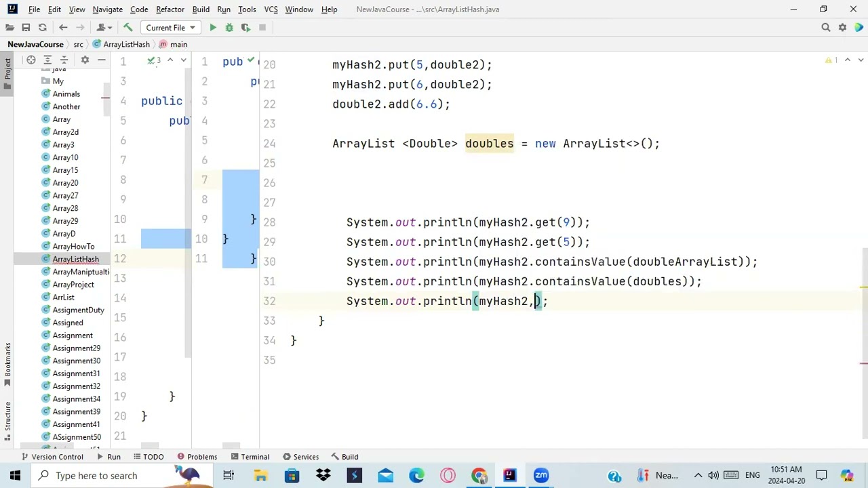Click the Build project hammer icon
The image size is (868, 488).
tap(127, 28)
